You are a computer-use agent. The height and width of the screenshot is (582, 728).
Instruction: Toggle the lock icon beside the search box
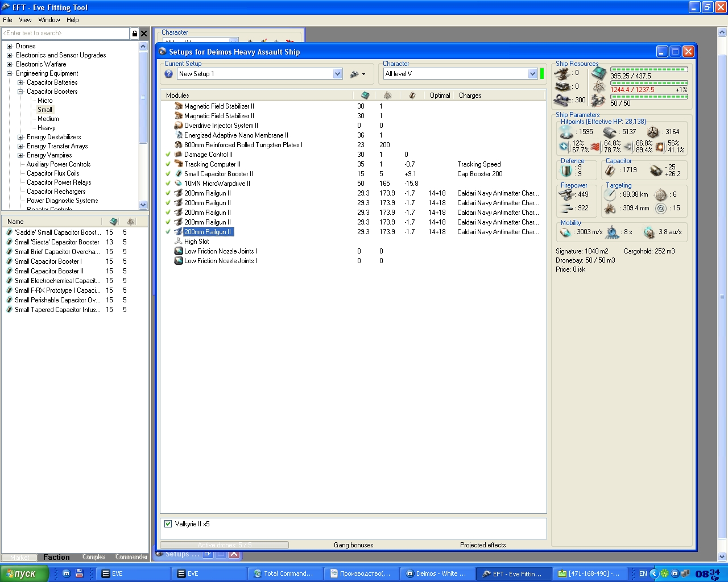(x=135, y=34)
